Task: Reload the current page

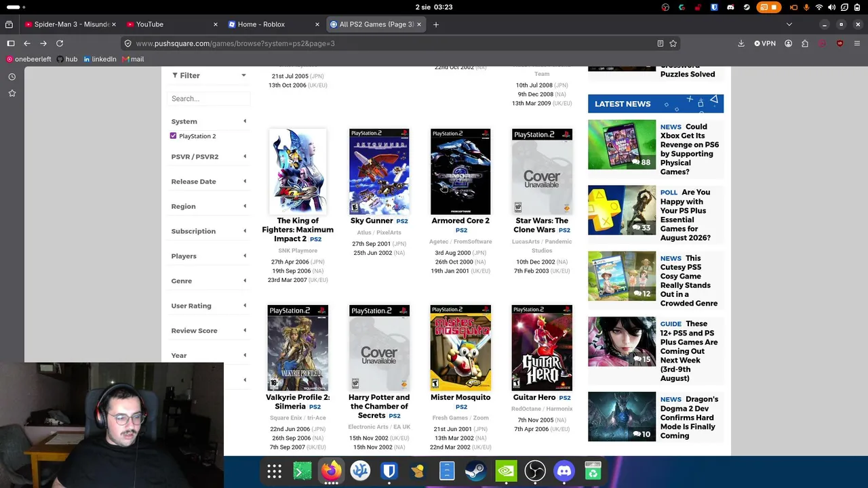Action: pos(60,43)
